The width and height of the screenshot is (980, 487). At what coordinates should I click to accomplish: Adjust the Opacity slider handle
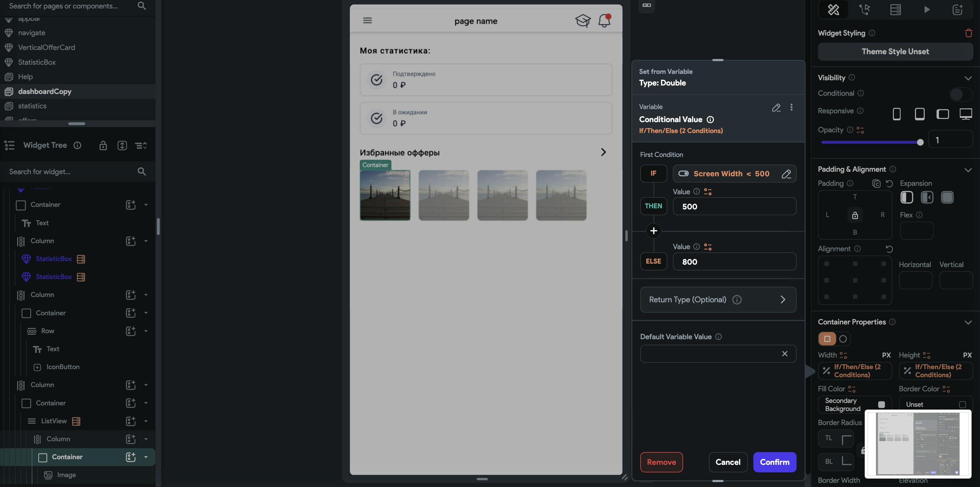click(x=920, y=142)
